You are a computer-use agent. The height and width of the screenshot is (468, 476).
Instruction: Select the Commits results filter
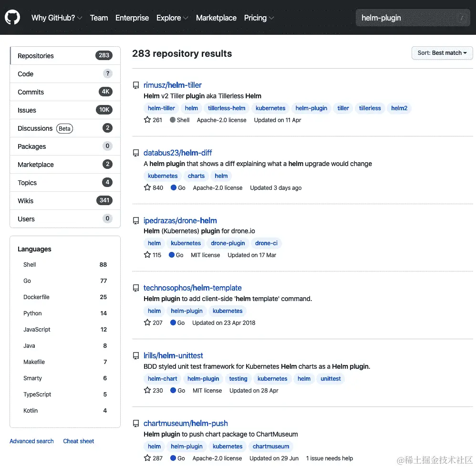click(x=65, y=92)
